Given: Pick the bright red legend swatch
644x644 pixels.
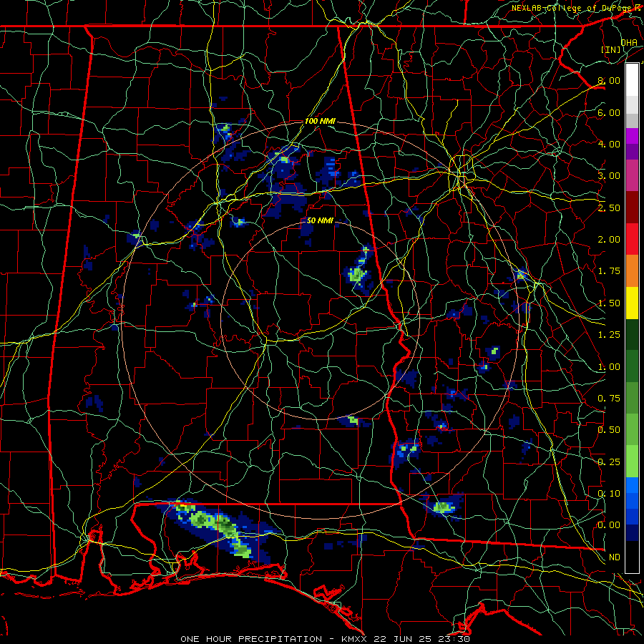Looking at the screenshot, I should pos(632,239).
